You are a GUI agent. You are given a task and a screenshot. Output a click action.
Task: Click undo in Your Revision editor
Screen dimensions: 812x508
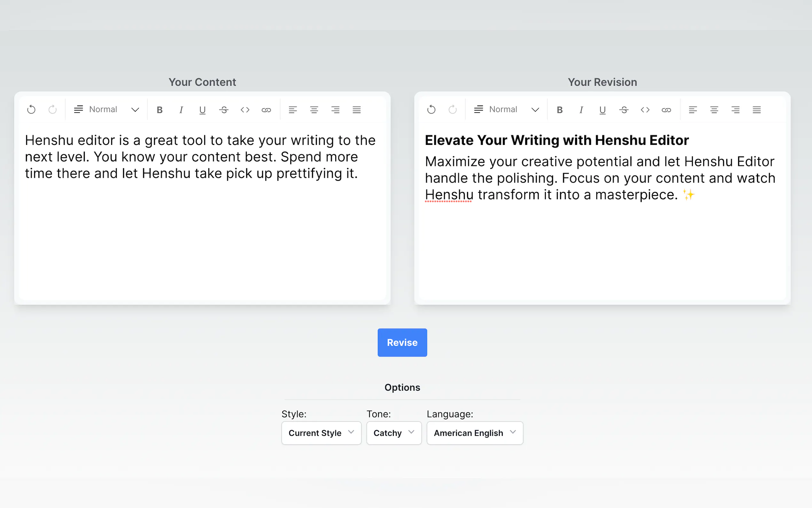[x=431, y=109]
